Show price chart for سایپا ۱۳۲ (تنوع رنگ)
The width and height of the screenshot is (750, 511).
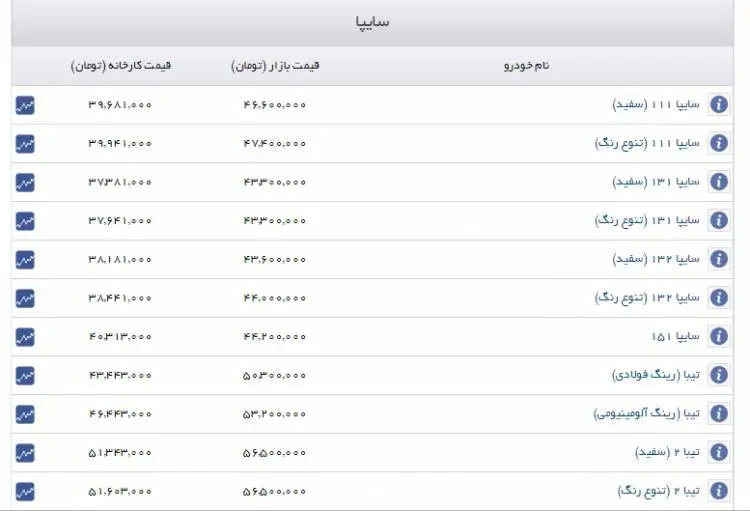point(25,299)
